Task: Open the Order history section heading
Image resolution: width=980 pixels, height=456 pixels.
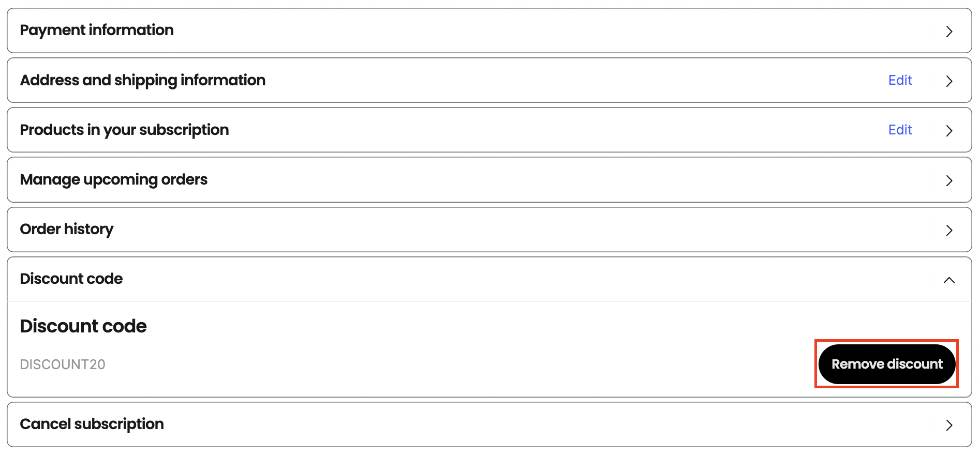Action: [67, 230]
